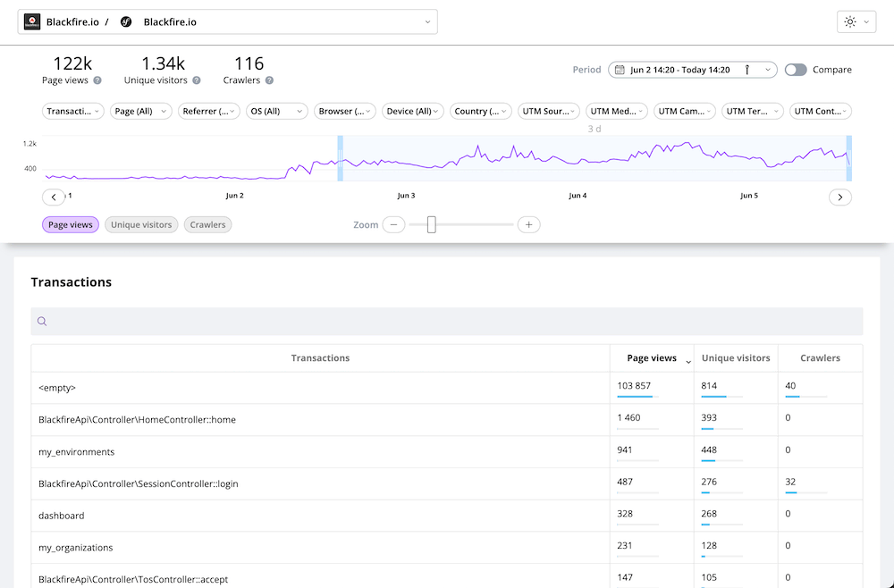Open the UTM Source filter dropdown
The width and height of the screenshot is (894, 588).
[549, 111]
